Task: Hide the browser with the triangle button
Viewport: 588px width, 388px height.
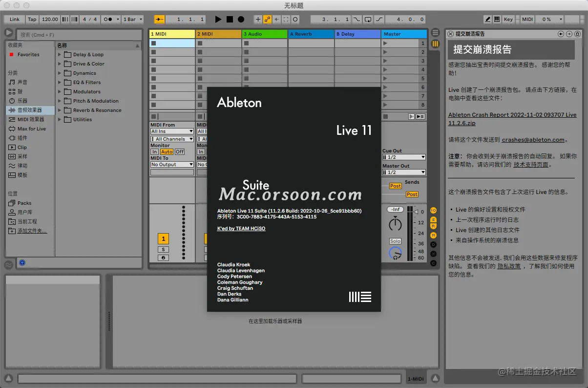Action: pyautogui.click(x=9, y=33)
